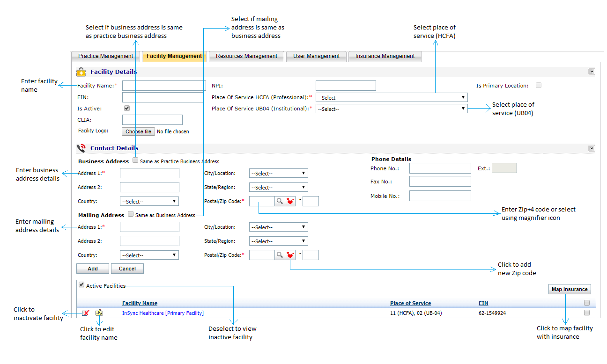Click the Map Insurance button
This screenshot has width=607, height=364.
coord(570,289)
